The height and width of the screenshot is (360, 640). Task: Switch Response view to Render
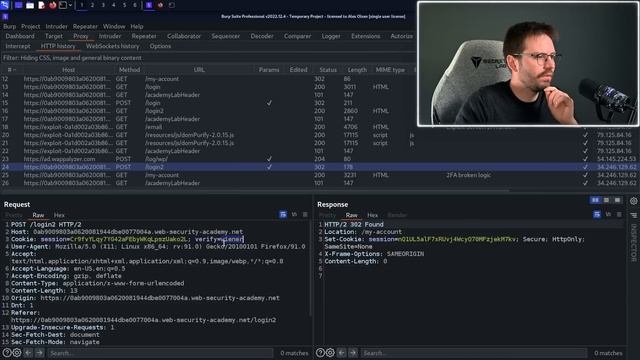[397, 215]
